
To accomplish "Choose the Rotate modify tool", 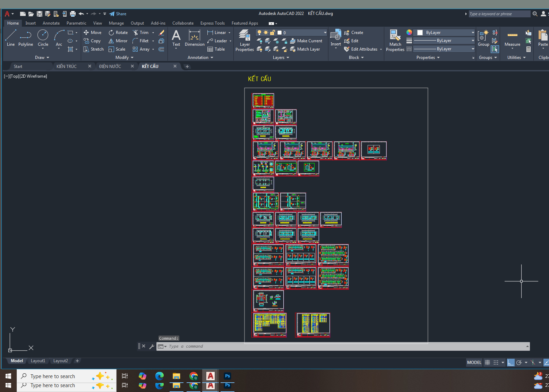I will (118, 33).
